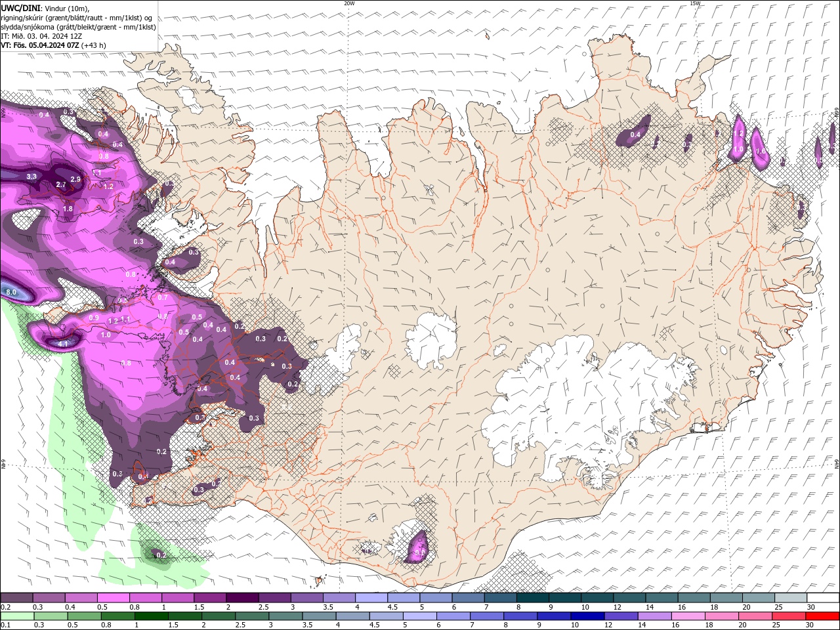
Task: Select the top-row legend swatch for 0.2–0.3
Action: click(16, 598)
